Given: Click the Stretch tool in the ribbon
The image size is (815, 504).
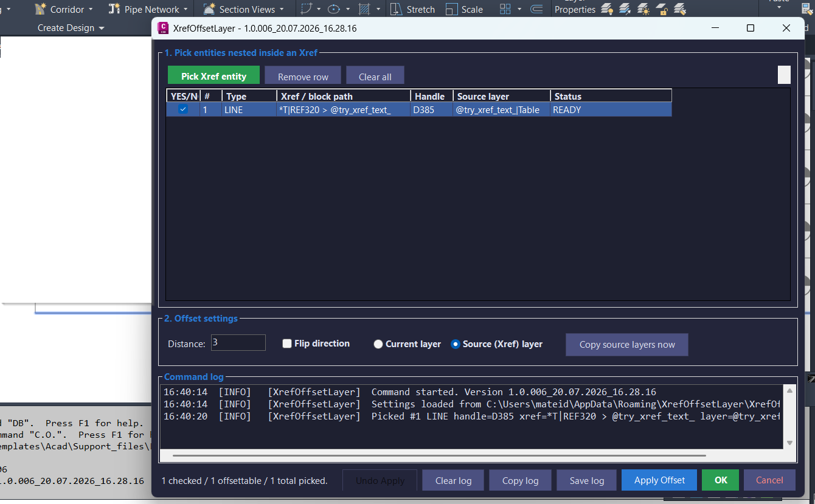Looking at the screenshot, I should tap(412, 9).
